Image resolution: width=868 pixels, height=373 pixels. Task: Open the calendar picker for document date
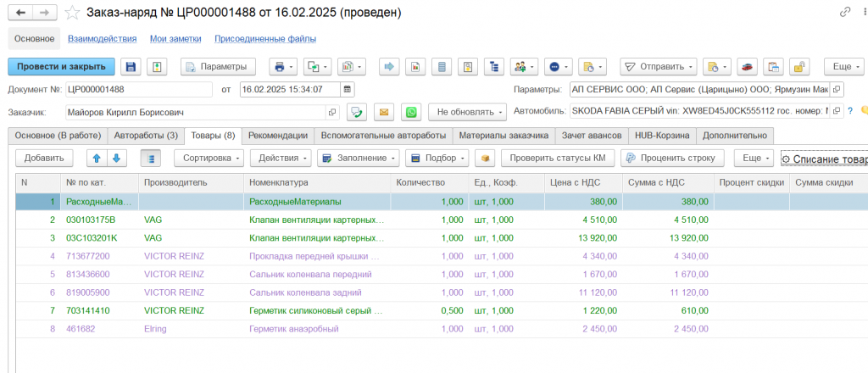coord(348,89)
